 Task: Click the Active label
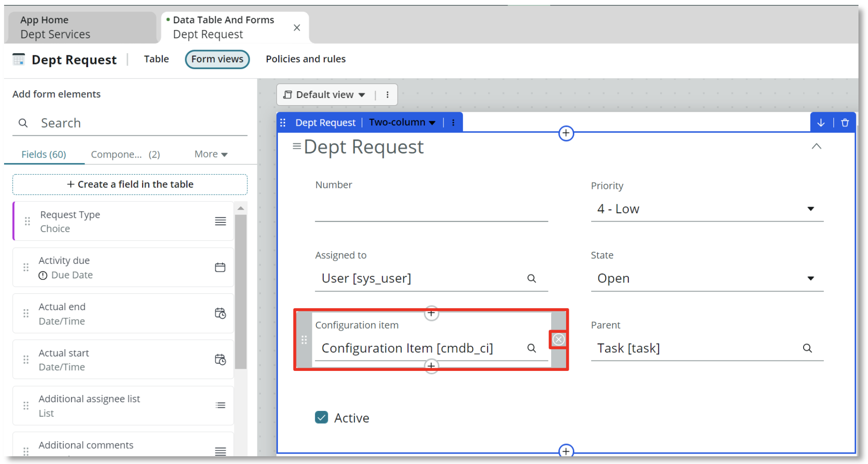351,418
